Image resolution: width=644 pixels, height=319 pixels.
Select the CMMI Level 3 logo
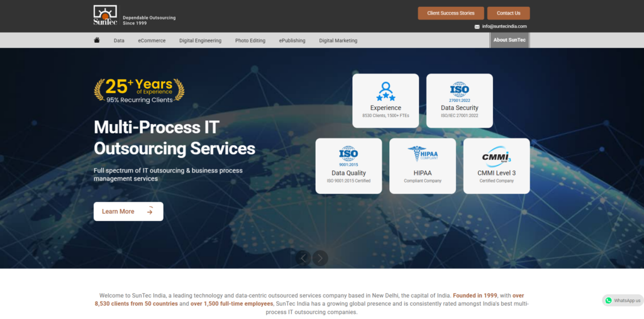[x=496, y=155]
